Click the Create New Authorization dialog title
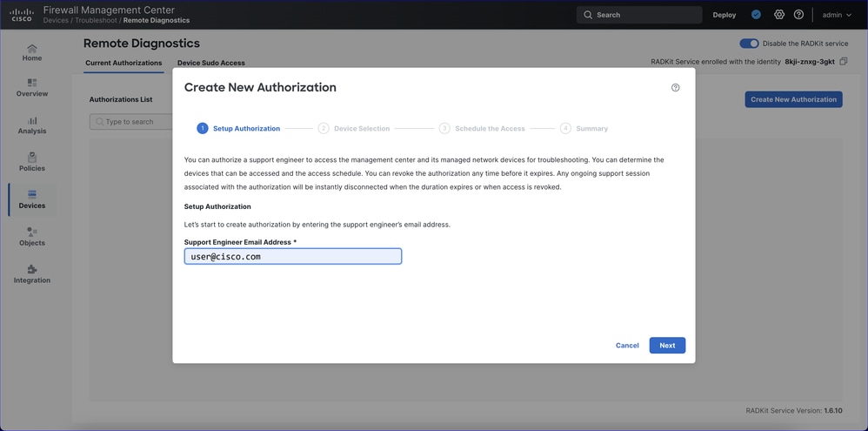This screenshot has height=431, width=868. pos(260,88)
